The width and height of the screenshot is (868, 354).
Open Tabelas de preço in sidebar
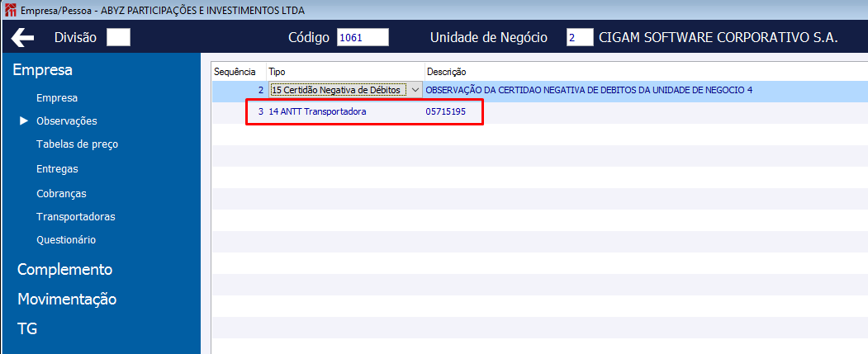(x=77, y=144)
